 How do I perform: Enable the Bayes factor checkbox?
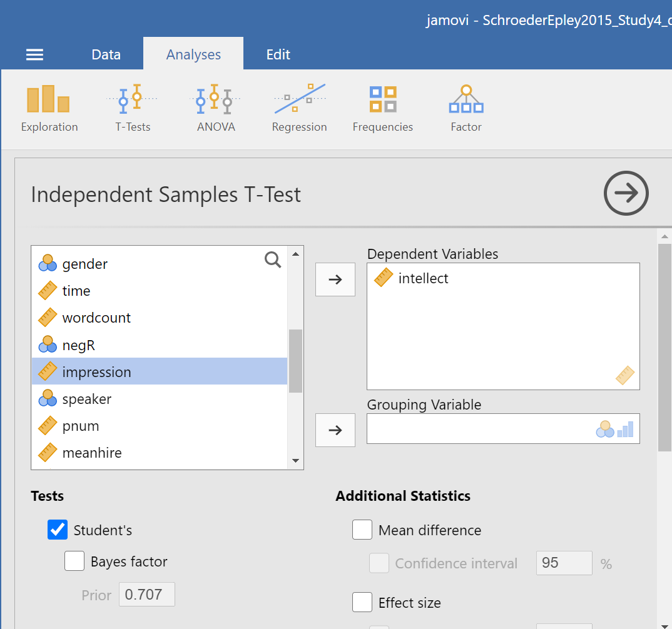click(74, 561)
